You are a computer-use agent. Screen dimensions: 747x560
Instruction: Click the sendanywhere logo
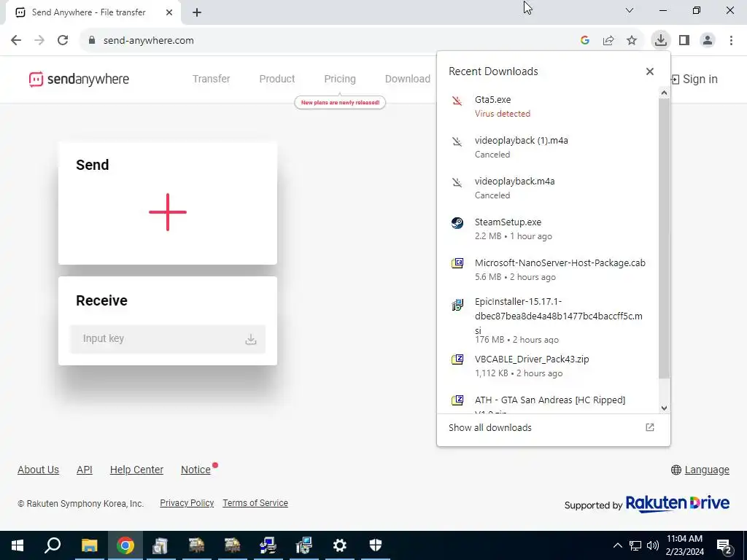click(79, 79)
